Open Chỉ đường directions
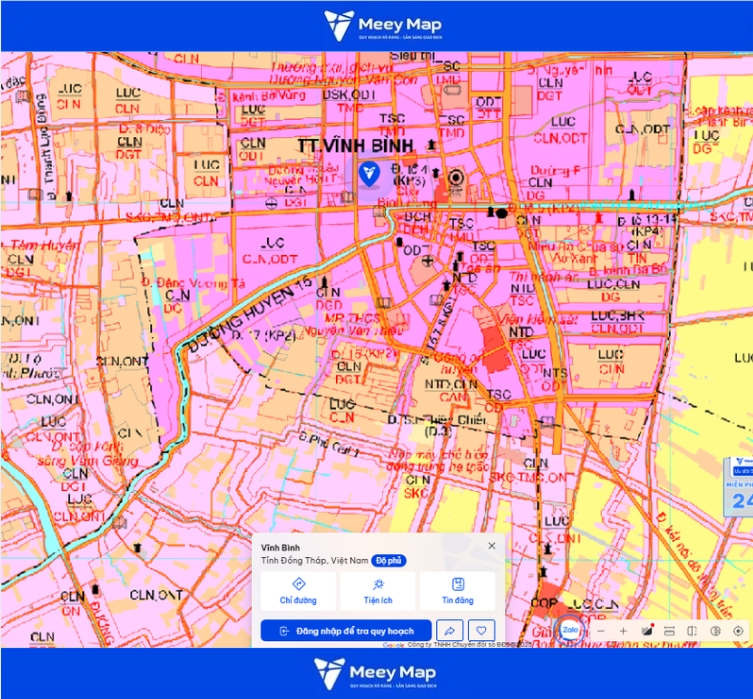Screen dimensions: 753x699 click(x=298, y=591)
